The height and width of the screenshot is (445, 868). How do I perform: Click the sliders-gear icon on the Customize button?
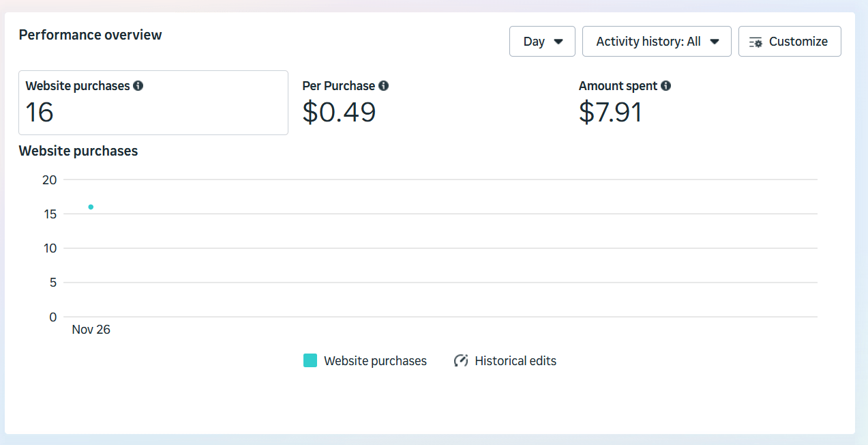tap(755, 42)
